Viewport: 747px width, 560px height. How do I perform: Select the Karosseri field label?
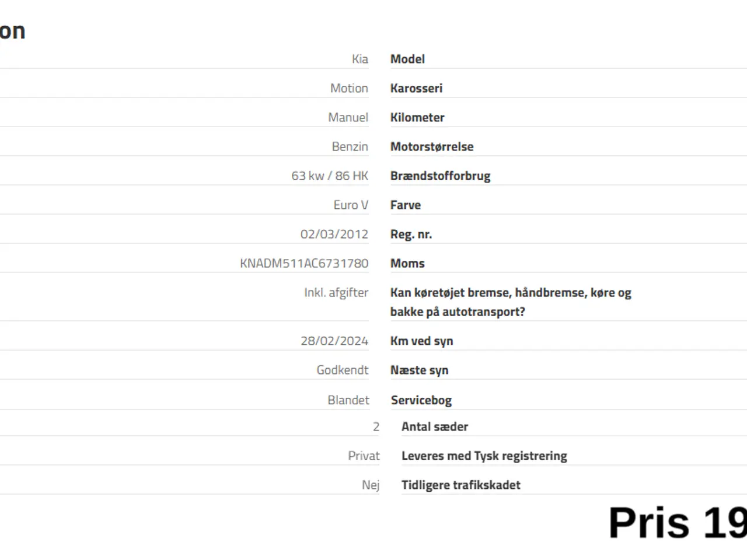tap(416, 88)
